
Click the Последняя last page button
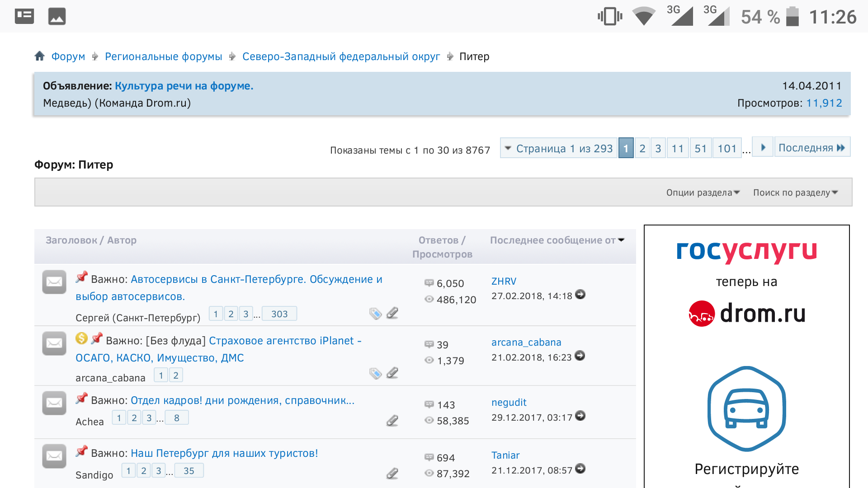(x=811, y=148)
